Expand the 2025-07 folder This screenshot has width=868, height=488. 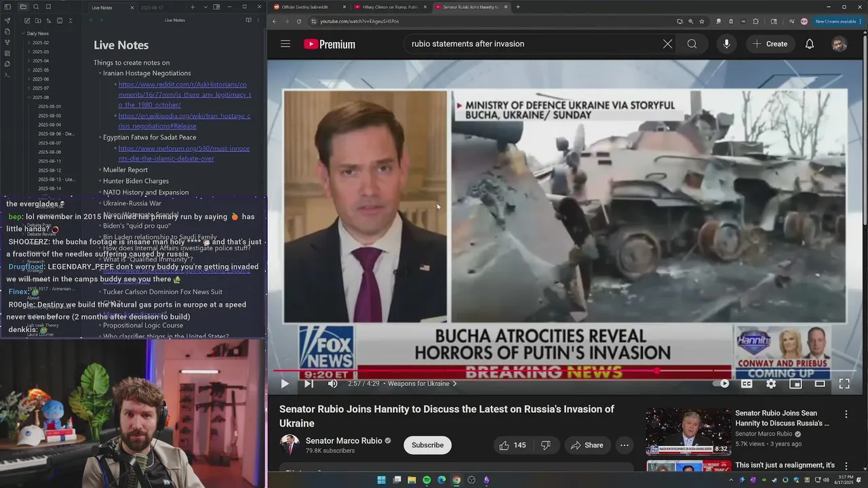(41, 88)
